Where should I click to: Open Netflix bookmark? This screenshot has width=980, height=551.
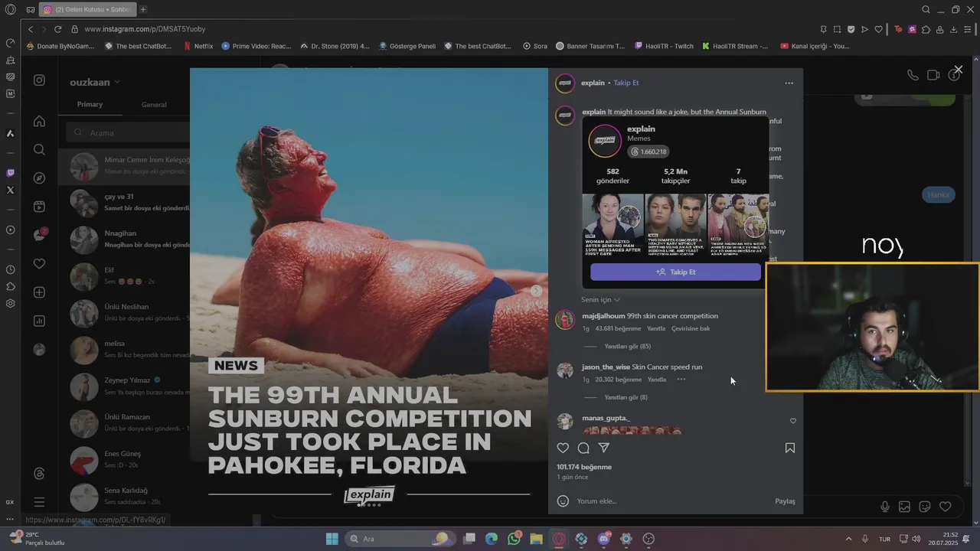198,46
